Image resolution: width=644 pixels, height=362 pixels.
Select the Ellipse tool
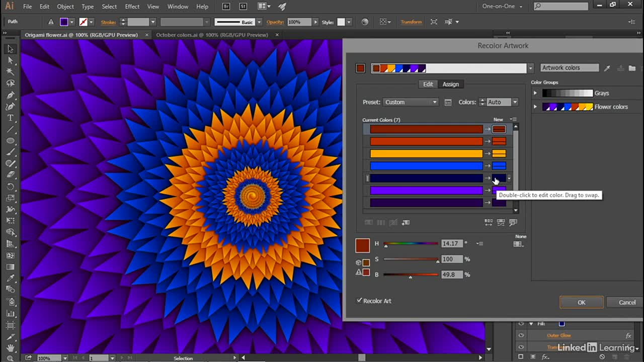coord(10,141)
